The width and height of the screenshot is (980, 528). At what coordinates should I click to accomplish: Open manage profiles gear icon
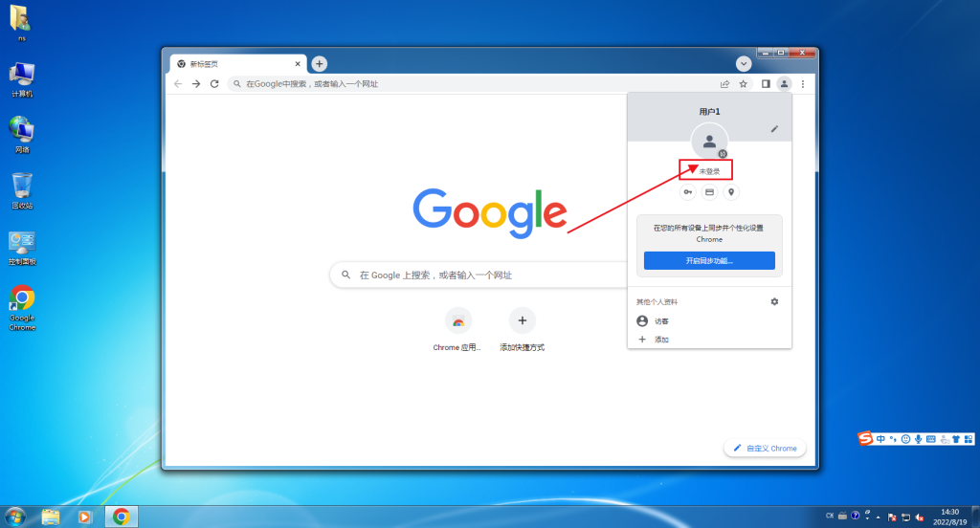click(x=774, y=302)
